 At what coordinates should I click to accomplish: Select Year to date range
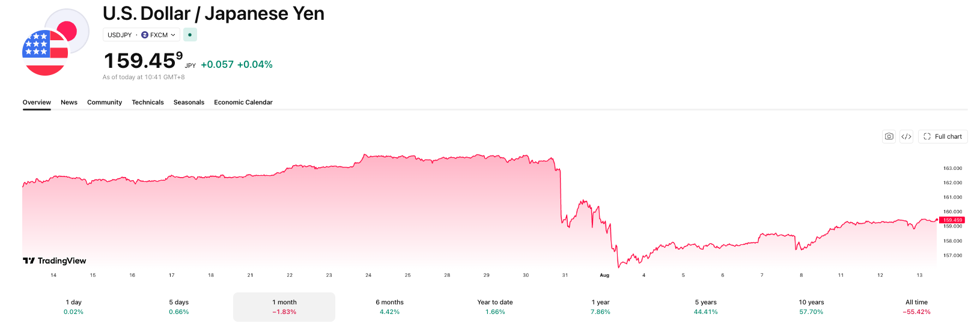495,307
